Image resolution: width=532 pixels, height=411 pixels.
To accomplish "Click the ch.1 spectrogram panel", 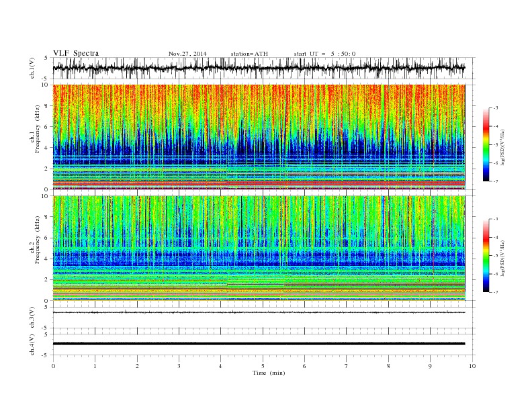I will [259, 137].
